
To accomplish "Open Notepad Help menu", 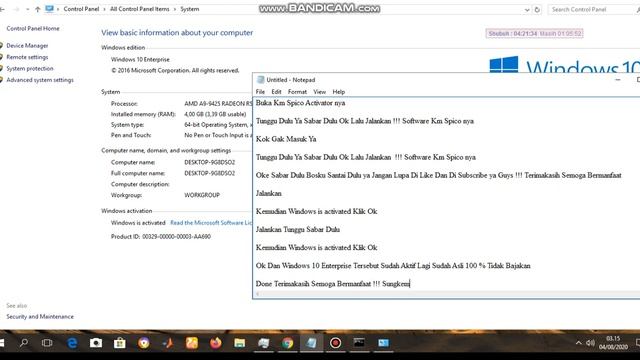I will (x=339, y=92).
